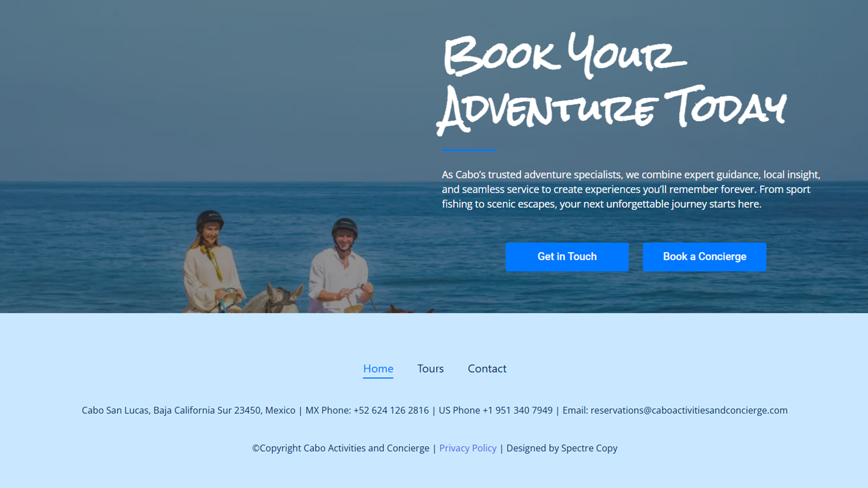Click the blue divider line under heading

(x=469, y=150)
